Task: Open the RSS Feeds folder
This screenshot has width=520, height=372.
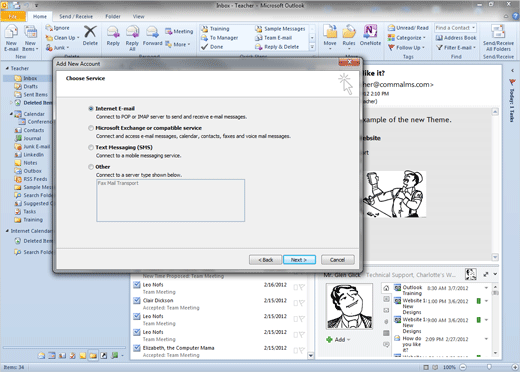Action: pos(31,179)
